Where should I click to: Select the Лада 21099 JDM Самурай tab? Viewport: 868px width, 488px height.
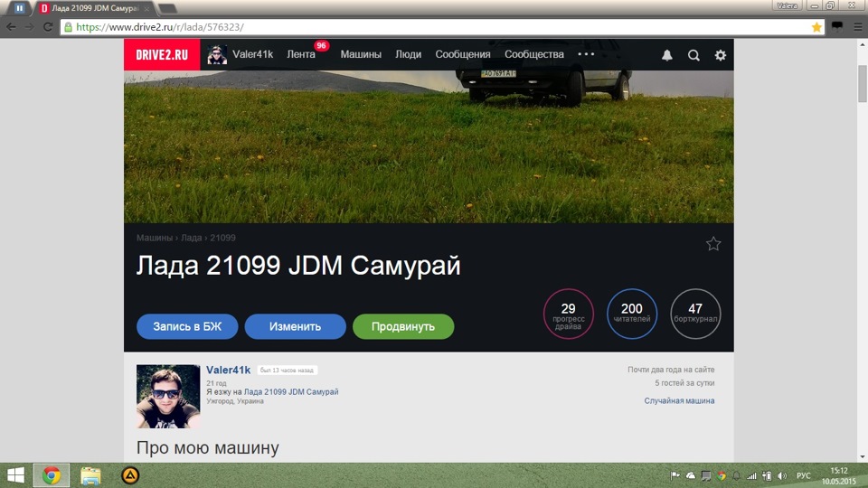pyautogui.click(x=94, y=8)
